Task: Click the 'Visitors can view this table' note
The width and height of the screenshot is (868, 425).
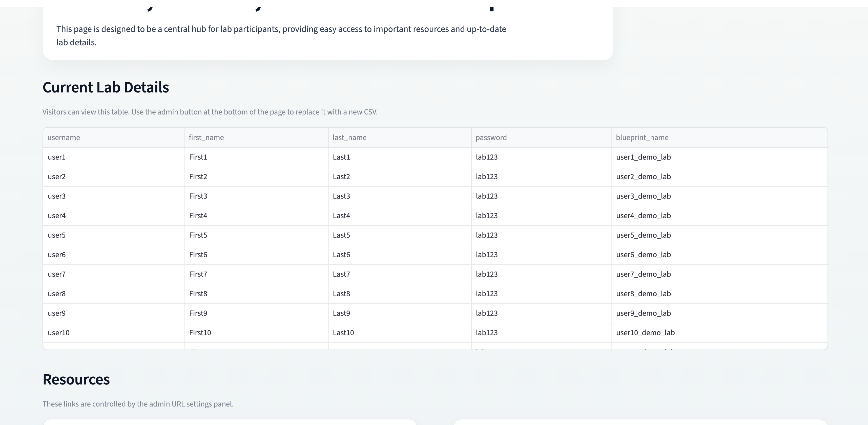Action: click(x=210, y=112)
